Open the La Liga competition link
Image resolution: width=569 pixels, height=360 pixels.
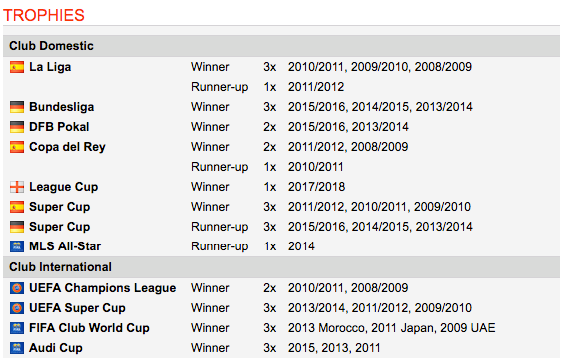coord(50,67)
